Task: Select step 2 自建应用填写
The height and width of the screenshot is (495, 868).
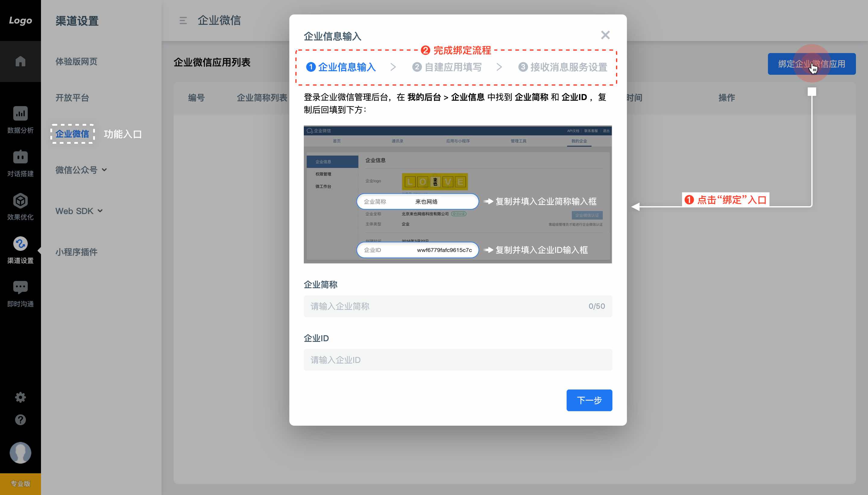Action: (x=447, y=67)
